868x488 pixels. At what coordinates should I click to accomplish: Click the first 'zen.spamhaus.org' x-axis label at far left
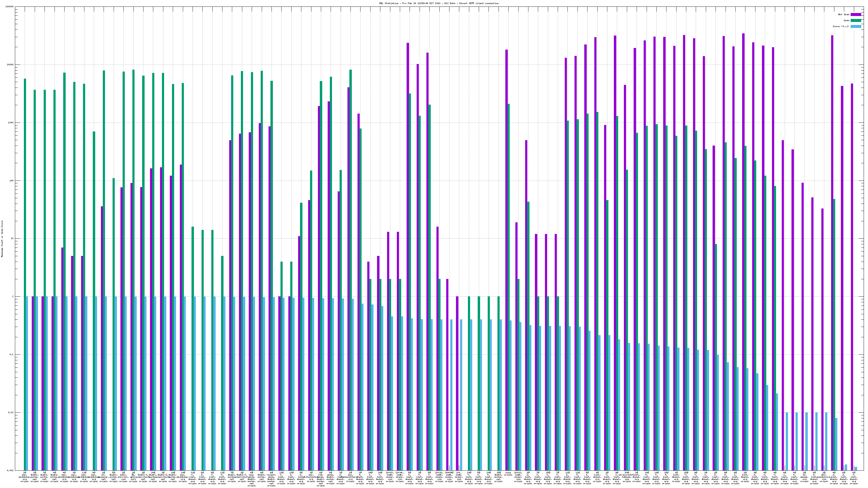coord(25,477)
